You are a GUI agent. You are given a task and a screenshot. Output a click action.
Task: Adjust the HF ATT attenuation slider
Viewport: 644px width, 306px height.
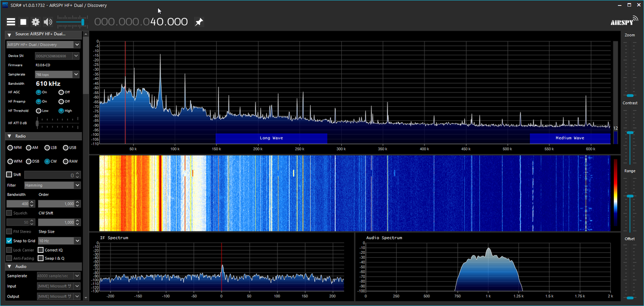pyautogui.click(x=58, y=123)
